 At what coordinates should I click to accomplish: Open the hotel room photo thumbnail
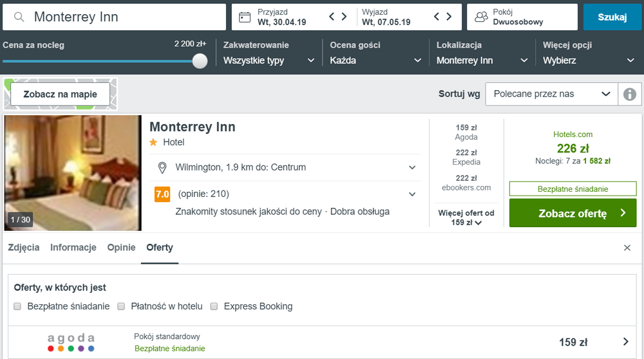tap(73, 172)
